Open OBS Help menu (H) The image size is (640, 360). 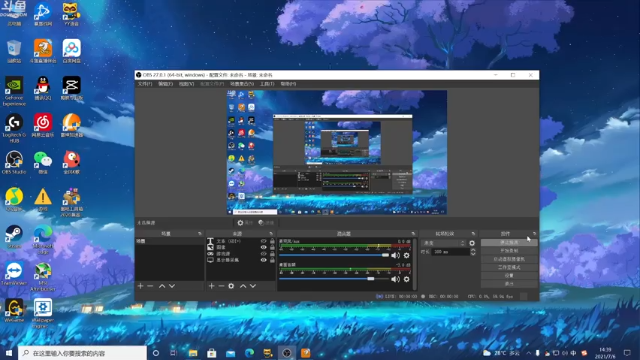[288, 84]
